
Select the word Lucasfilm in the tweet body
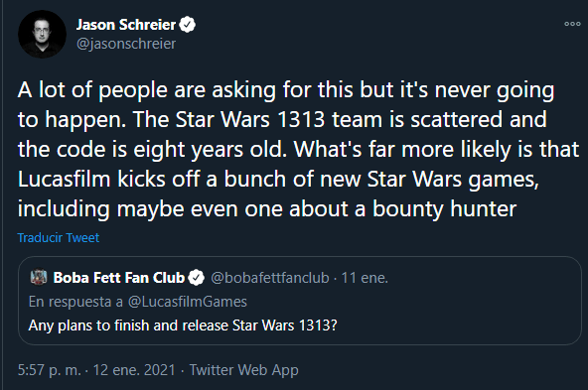point(65,179)
